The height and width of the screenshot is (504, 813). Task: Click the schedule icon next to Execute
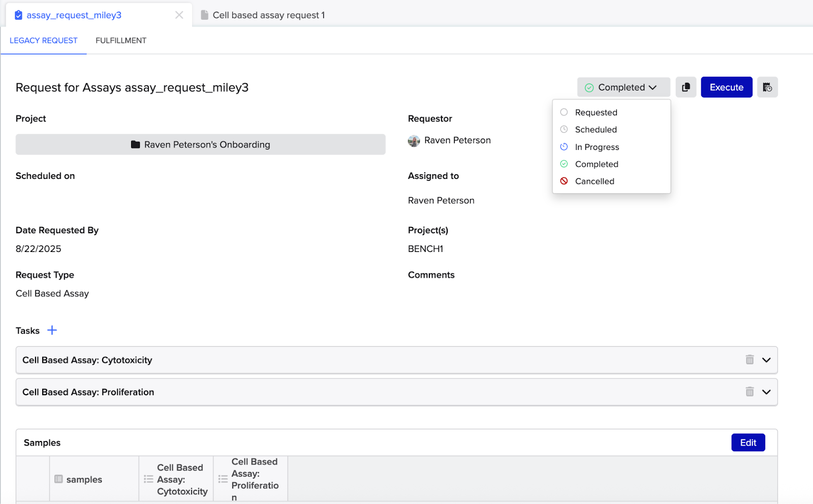pos(767,87)
